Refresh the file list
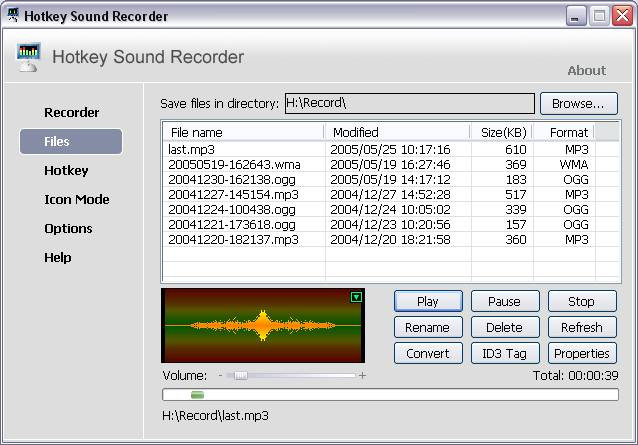 582,327
